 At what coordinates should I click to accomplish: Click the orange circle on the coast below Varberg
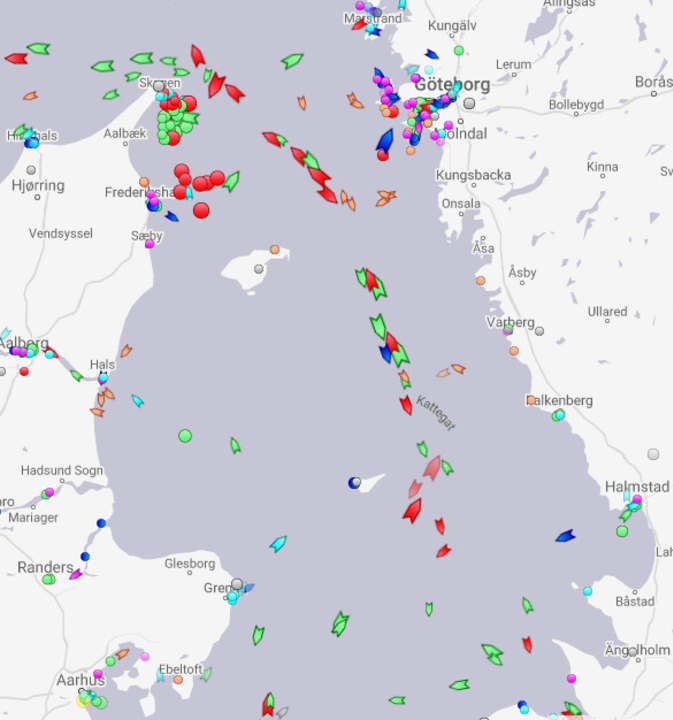(514, 350)
